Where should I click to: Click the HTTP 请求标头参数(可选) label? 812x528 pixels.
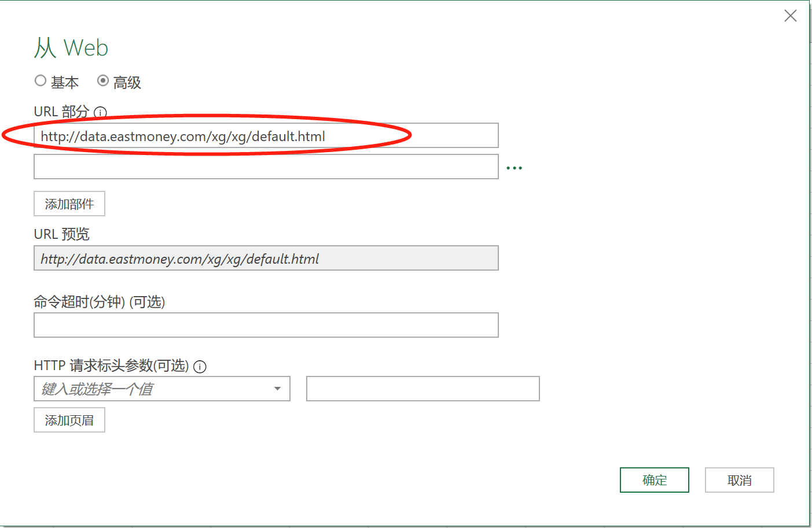pos(112,365)
